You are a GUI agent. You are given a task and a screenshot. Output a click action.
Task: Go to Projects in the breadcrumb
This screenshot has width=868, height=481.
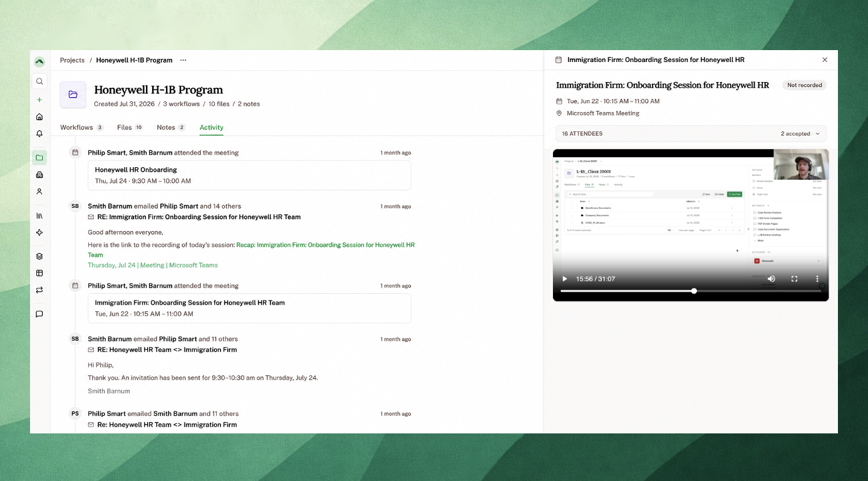pos(72,60)
